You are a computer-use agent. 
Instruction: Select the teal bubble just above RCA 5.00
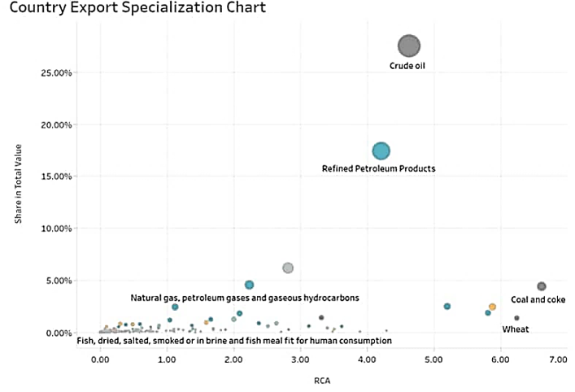coord(446,306)
